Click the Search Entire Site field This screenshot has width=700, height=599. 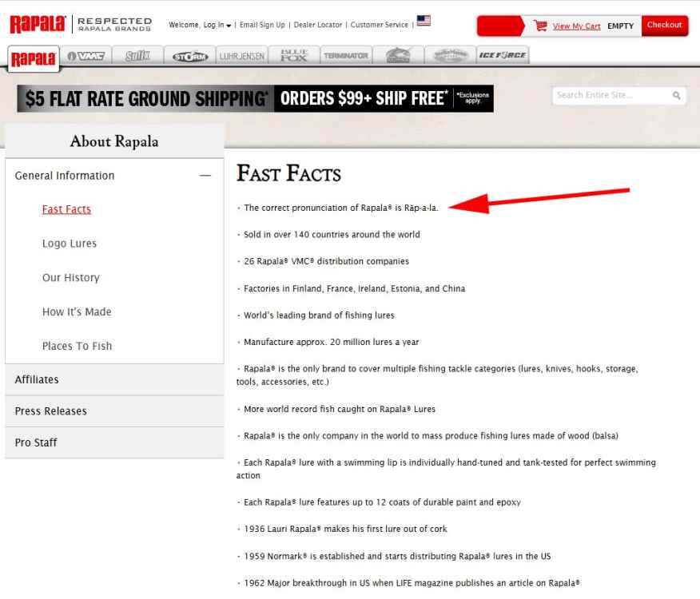point(618,96)
